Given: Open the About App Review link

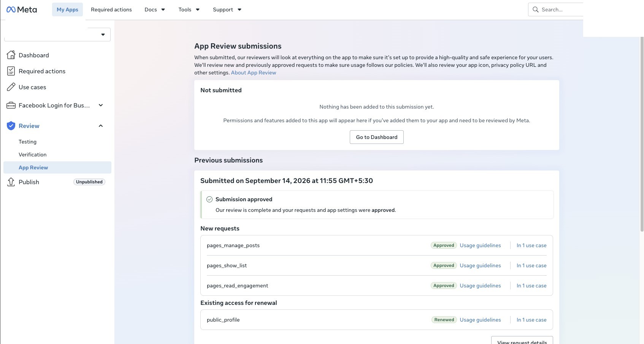Looking at the screenshot, I should point(254,73).
